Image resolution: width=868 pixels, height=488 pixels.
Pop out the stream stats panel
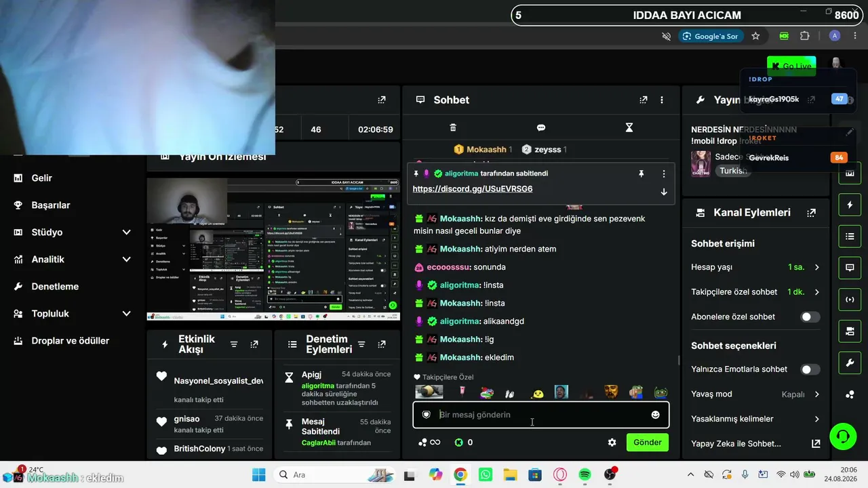pos(382,100)
